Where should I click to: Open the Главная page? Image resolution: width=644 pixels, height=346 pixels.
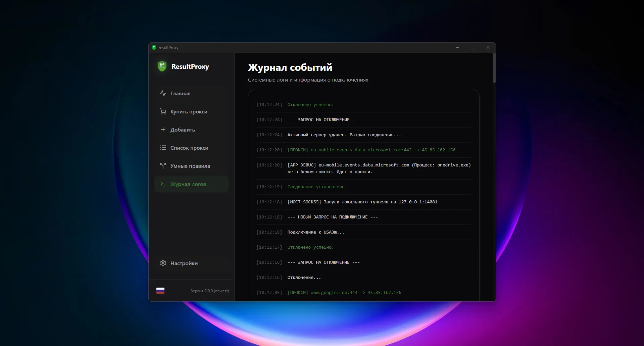191,93
